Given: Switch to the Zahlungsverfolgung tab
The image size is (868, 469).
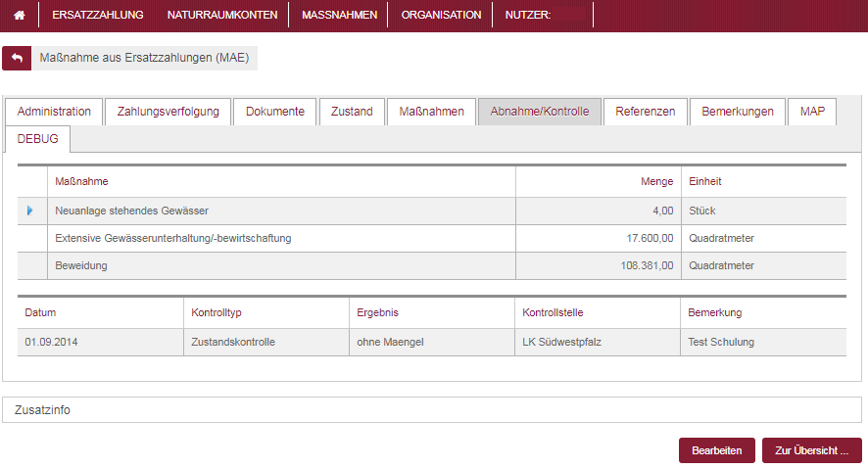Looking at the screenshot, I should click(168, 112).
